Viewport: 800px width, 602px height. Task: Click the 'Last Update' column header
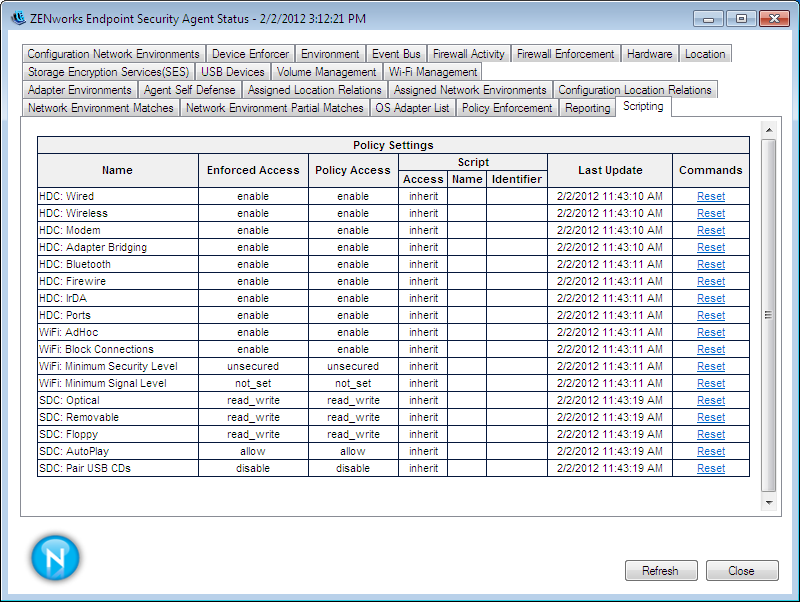[x=610, y=170]
